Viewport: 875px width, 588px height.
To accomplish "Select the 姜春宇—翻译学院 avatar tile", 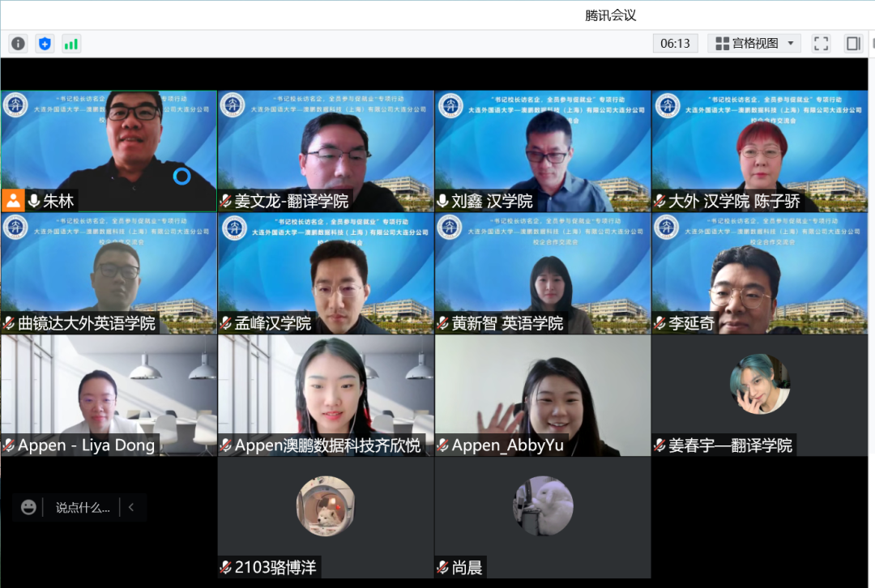I will [759, 385].
